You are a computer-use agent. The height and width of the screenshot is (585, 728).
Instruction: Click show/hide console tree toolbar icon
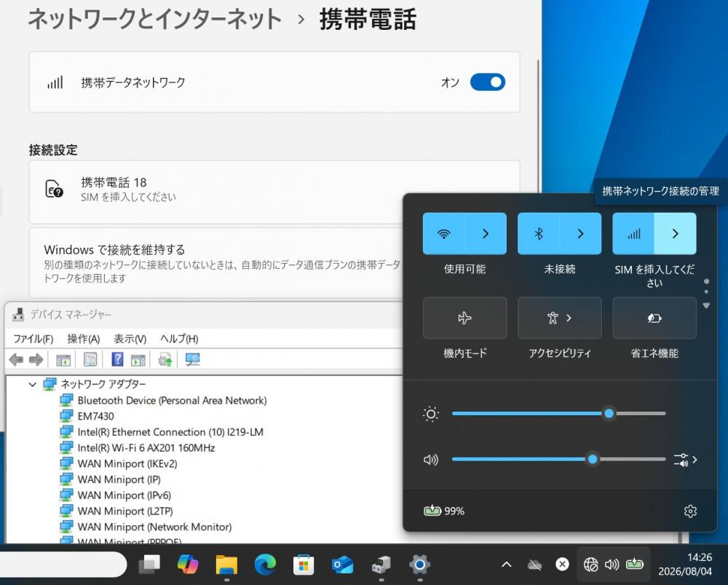point(63,359)
